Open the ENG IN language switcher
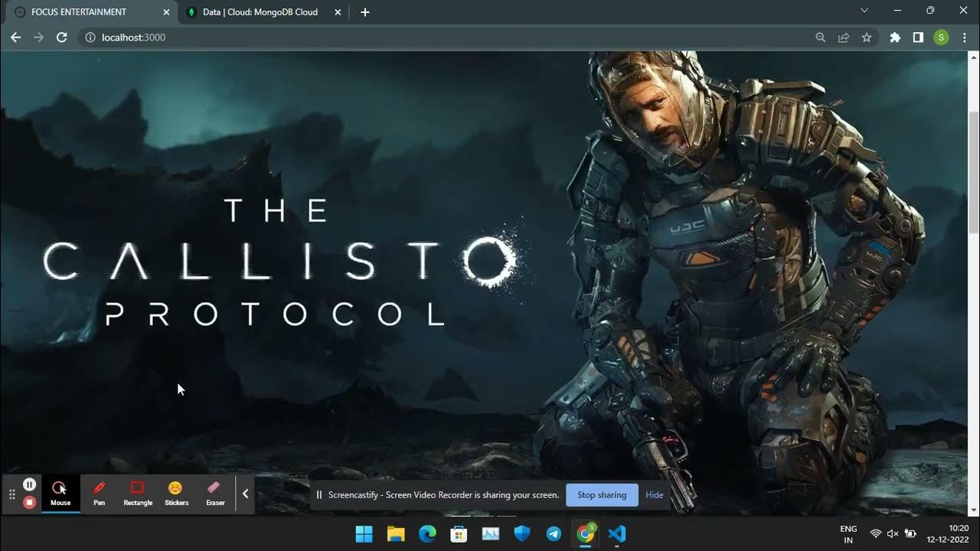Viewport: 980px width, 551px height. pyautogui.click(x=848, y=534)
